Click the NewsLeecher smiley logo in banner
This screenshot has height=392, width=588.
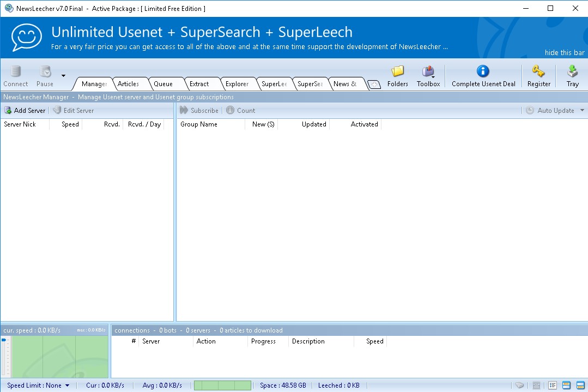coord(26,37)
